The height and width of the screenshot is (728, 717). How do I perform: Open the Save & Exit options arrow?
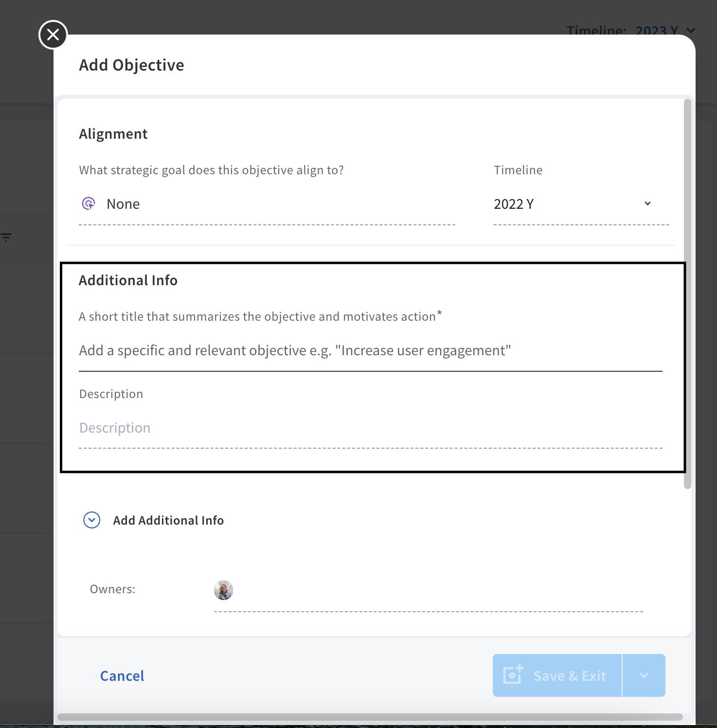pyautogui.click(x=644, y=675)
